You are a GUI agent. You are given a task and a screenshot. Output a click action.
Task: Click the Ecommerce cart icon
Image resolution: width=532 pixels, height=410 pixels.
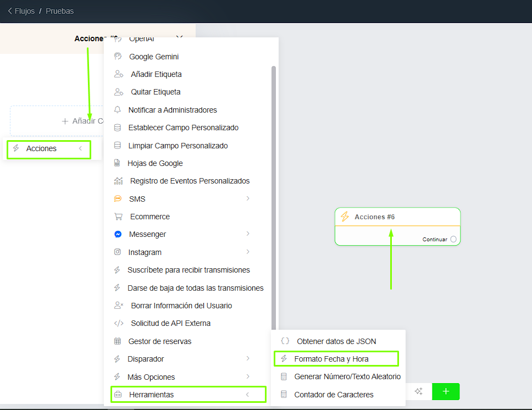point(118,217)
